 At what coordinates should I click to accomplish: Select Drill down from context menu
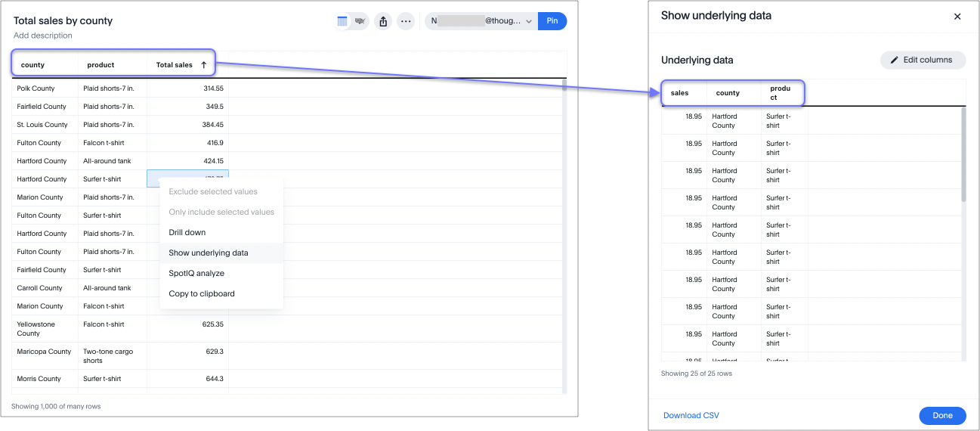pos(187,232)
